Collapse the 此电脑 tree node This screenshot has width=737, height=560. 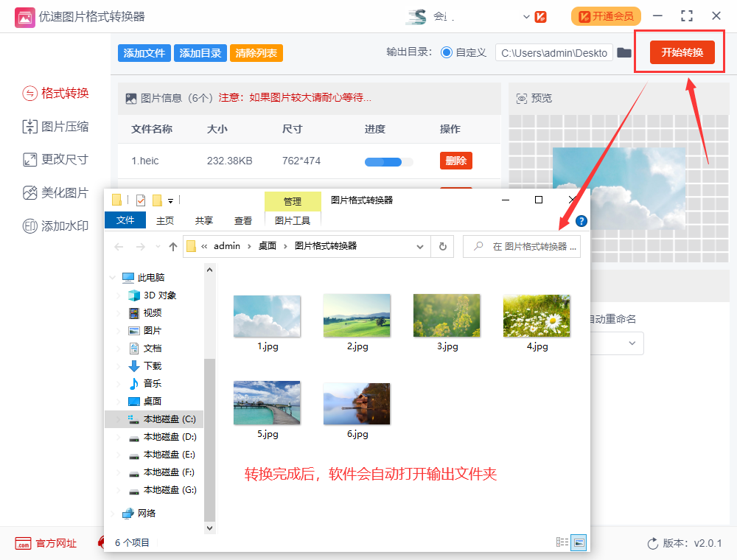click(x=112, y=277)
